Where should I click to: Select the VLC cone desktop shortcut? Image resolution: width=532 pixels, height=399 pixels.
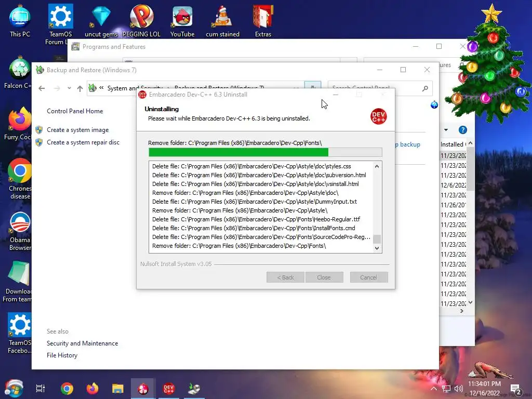pyautogui.click(x=222, y=21)
